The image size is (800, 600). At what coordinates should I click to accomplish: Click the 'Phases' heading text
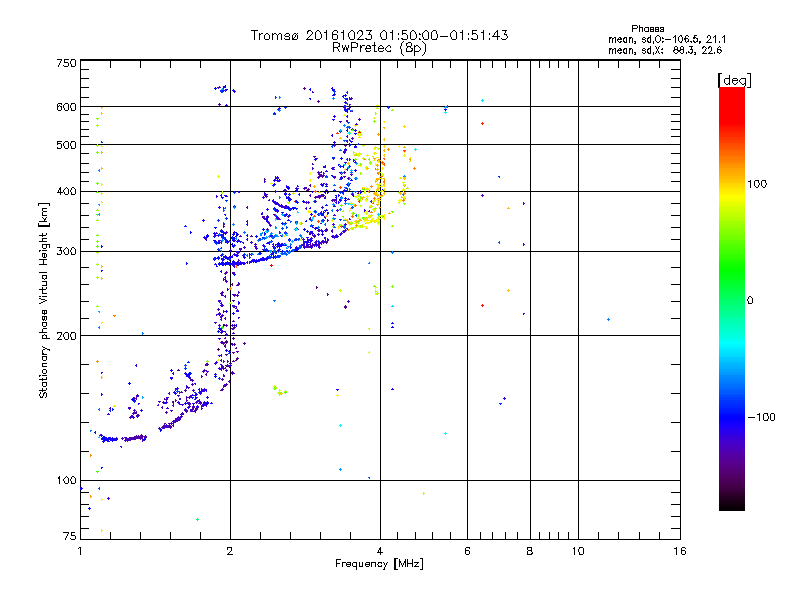click(647, 29)
